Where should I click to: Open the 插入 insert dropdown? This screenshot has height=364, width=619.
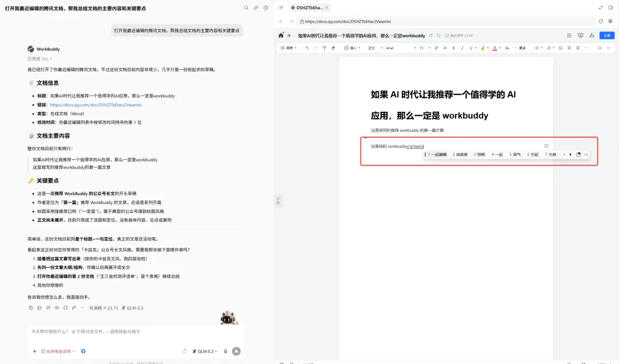coord(352,48)
